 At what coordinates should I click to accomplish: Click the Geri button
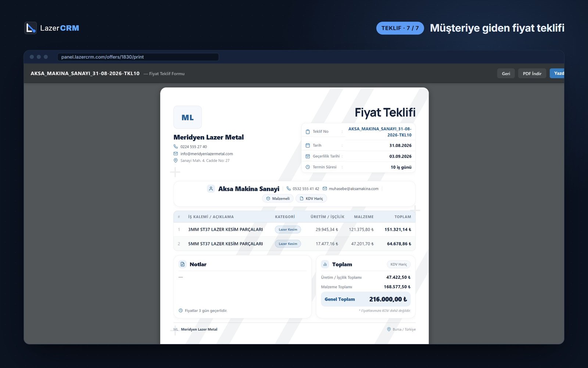click(x=506, y=74)
